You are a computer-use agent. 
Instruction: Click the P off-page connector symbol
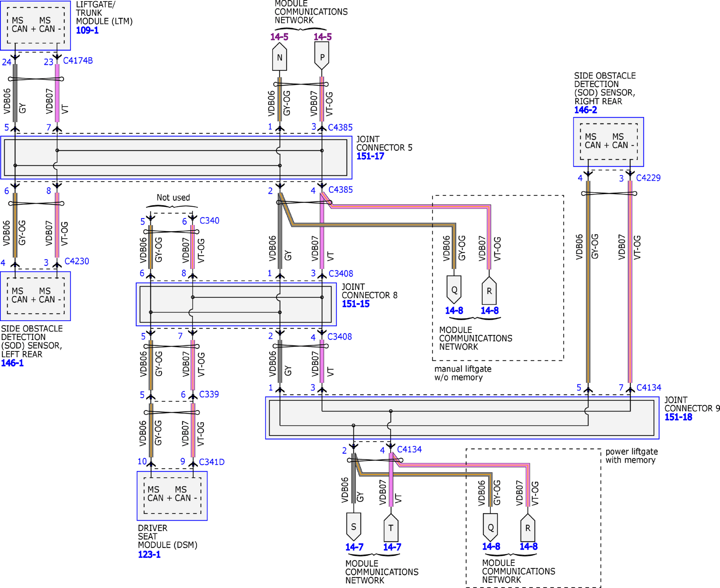[322, 56]
